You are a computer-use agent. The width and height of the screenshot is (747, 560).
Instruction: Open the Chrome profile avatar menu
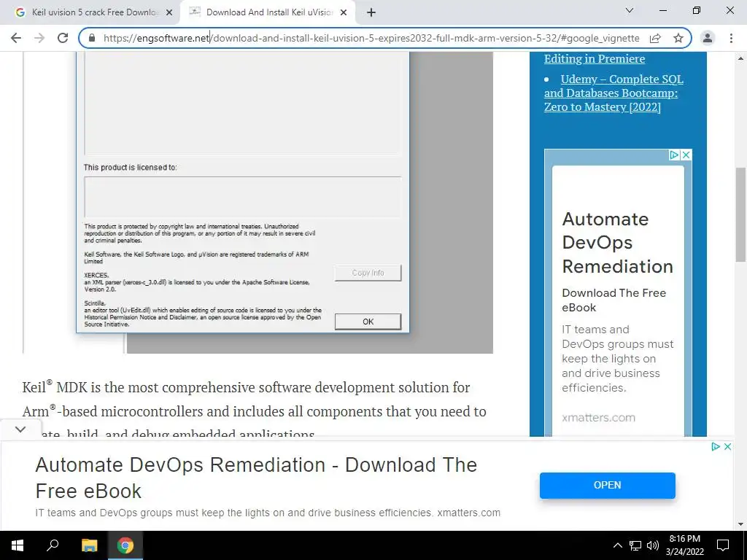point(708,38)
